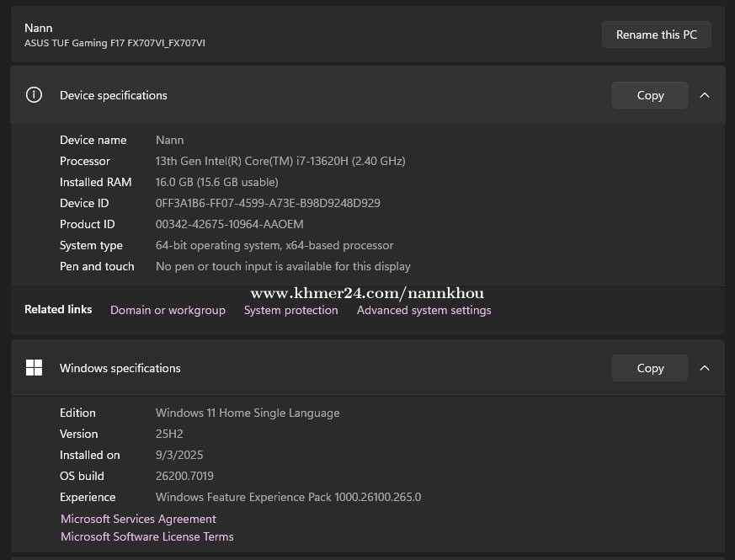Open Advanced system settings
735x560 pixels.
coord(423,310)
